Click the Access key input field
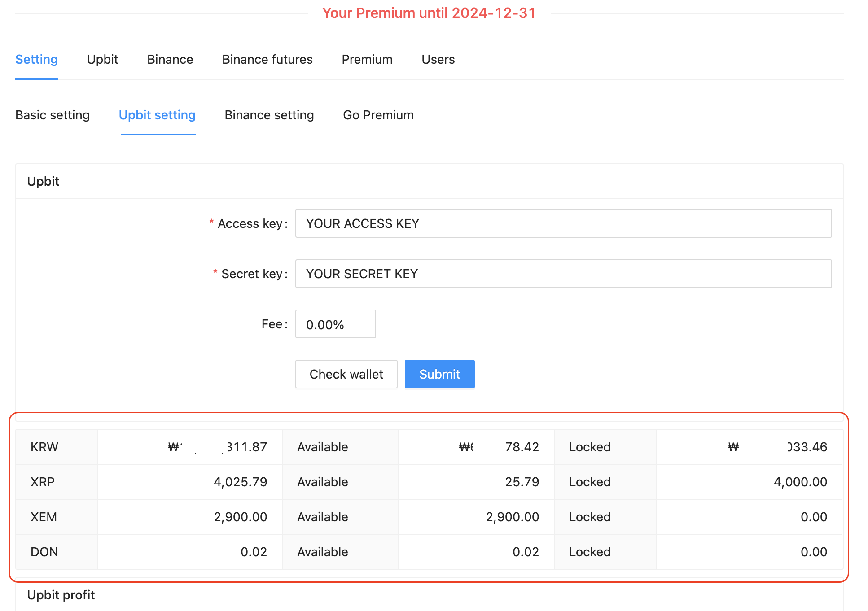 pyautogui.click(x=563, y=223)
